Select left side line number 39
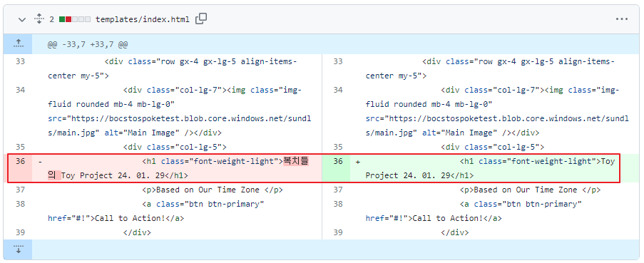The height and width of the screenshot is (263, 644). click(x=21, y=232)
